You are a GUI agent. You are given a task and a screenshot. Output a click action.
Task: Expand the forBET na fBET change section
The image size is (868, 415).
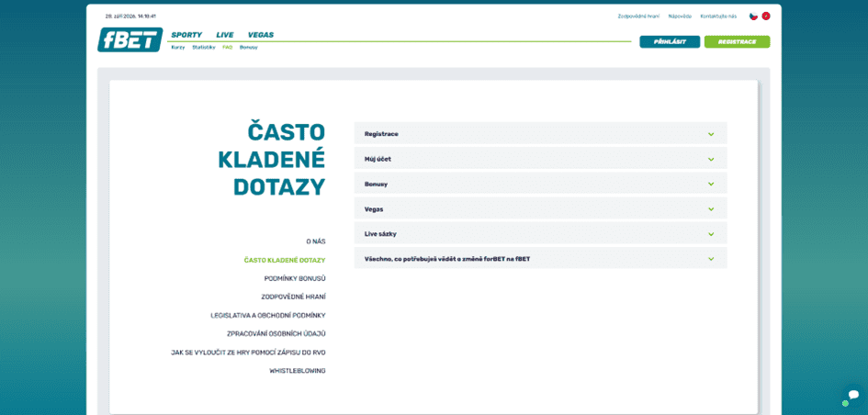point(540,258)
